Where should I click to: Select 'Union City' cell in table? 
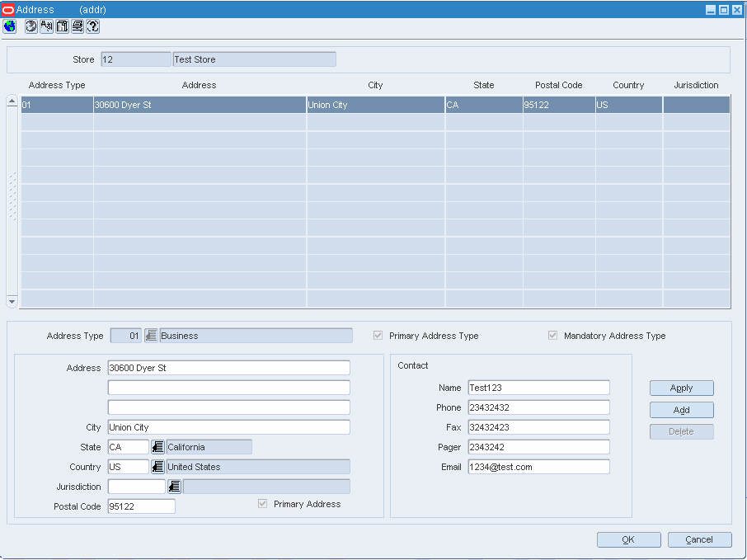point(375,105)
